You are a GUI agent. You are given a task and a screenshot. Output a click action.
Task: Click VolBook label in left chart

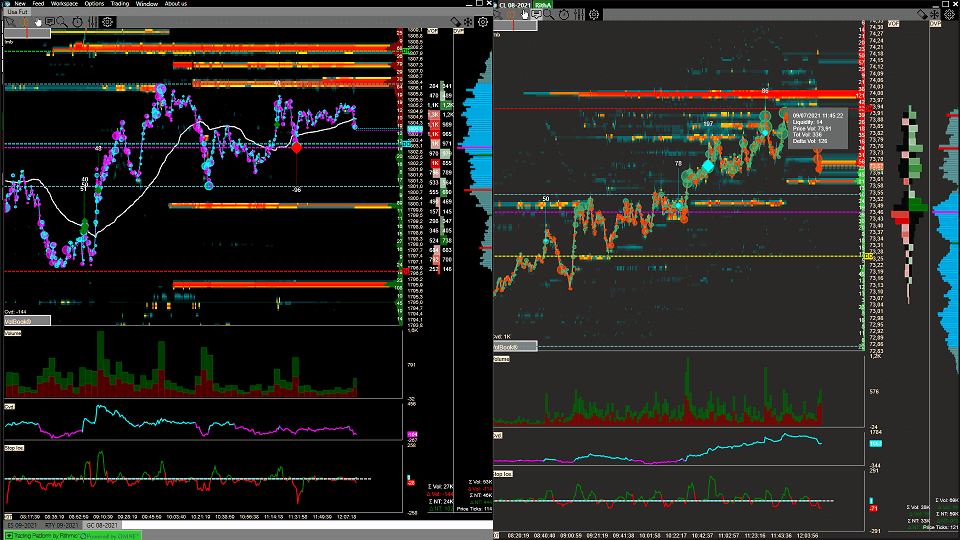click(27, 321)
